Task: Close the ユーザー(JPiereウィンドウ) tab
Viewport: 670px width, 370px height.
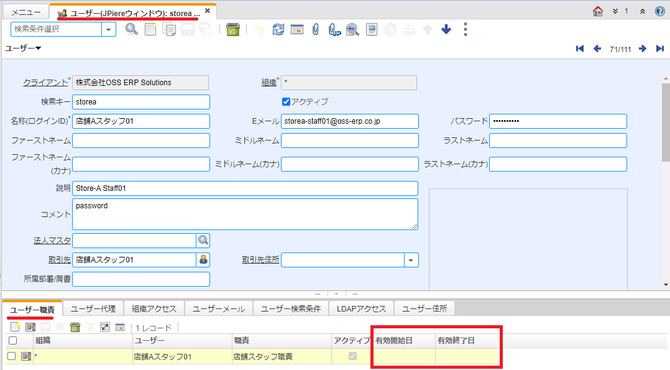Action: [207, 11]
